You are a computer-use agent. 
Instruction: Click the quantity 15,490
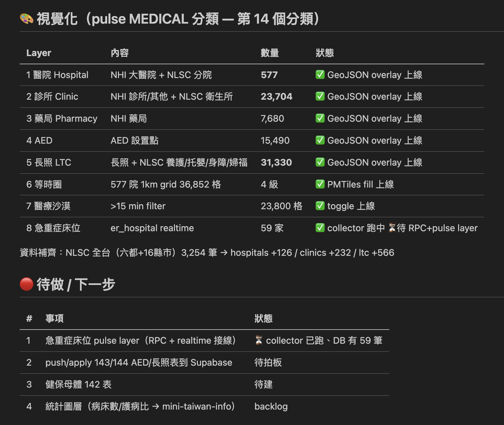(275, 140)
